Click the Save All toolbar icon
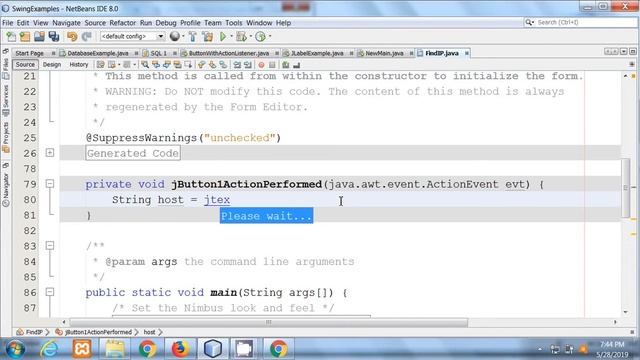The width and height of the screenshot is (640, 360). click(x=54, y=37)
